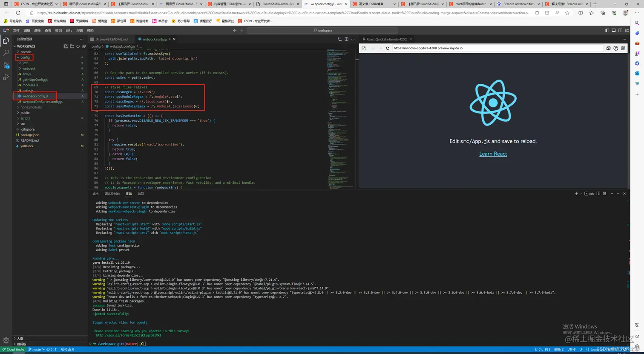The height and width of the screenshot is (354, 644).
Task: Open the Manage gear at the sidebar bottom
Action: tap(6, 340)
